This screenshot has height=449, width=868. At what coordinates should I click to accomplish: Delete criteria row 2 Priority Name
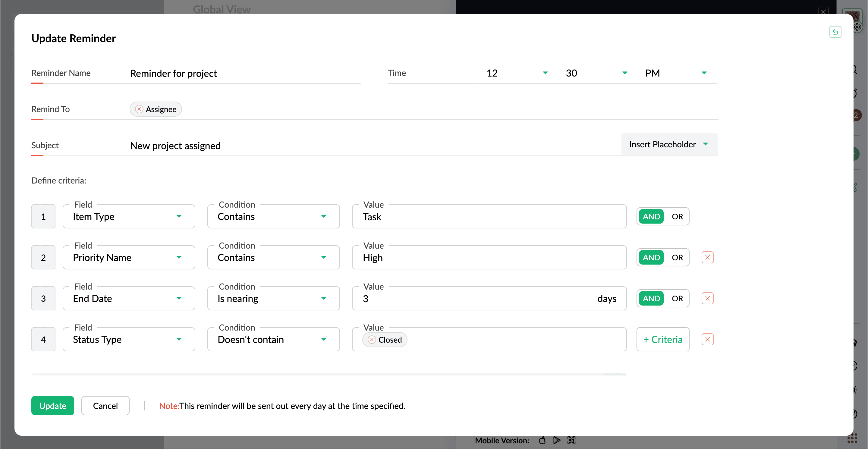click(x=707, y=257)
